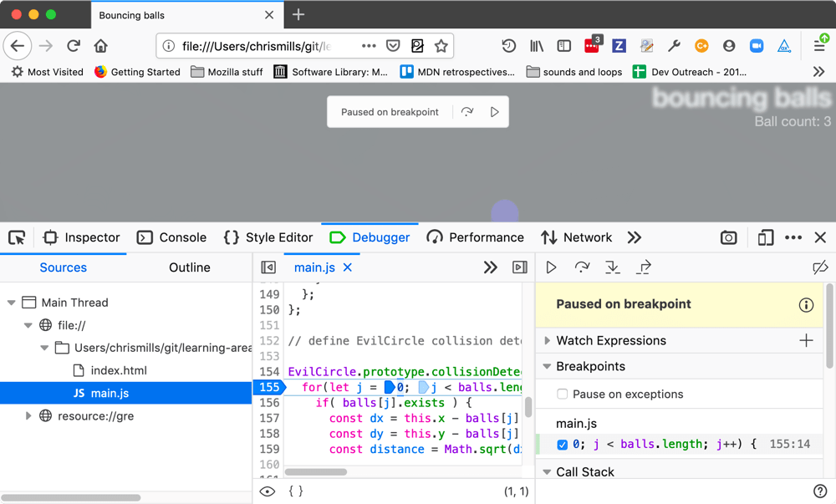Uncheck the main.js line 155 breakpoint

click(562, 444)
